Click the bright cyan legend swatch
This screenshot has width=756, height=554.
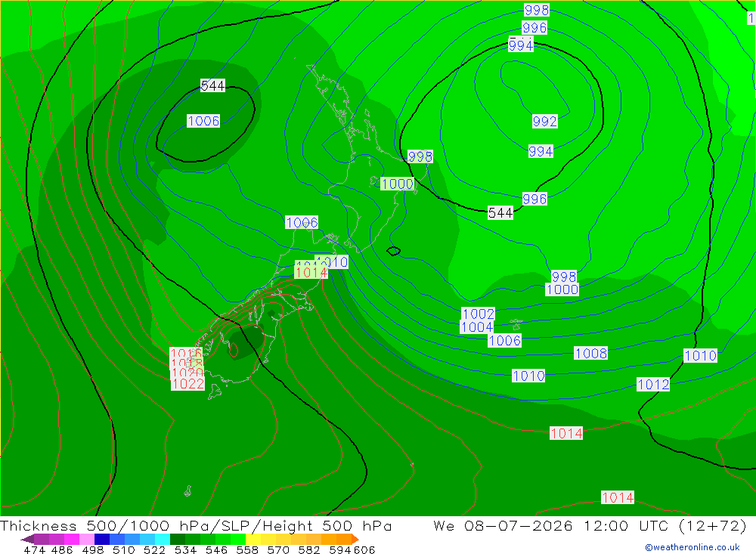(x=163, y=539)
